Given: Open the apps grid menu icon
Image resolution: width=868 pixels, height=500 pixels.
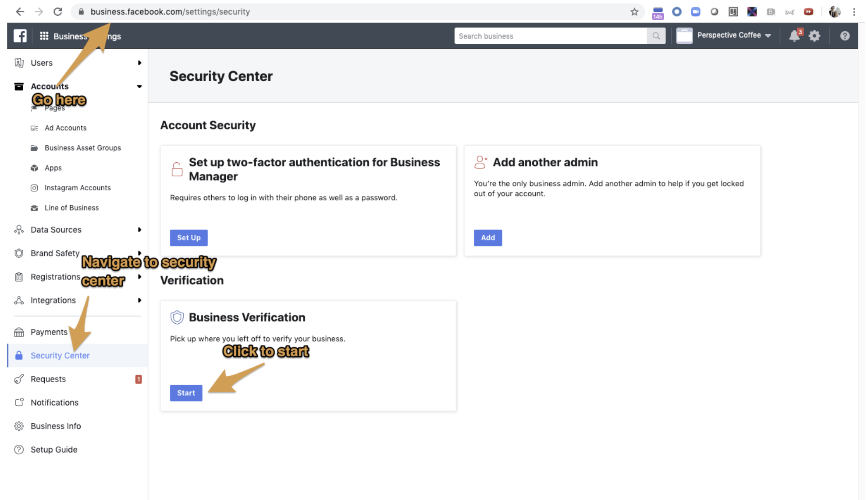Looking at the screenshot, I should (x=44, y=36).
